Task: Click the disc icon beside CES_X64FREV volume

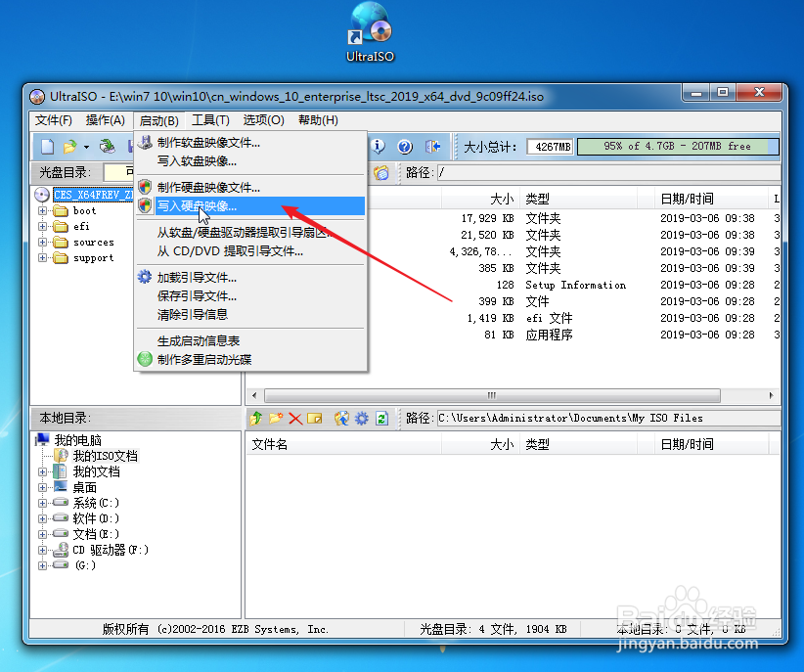Action: (42, 195)
